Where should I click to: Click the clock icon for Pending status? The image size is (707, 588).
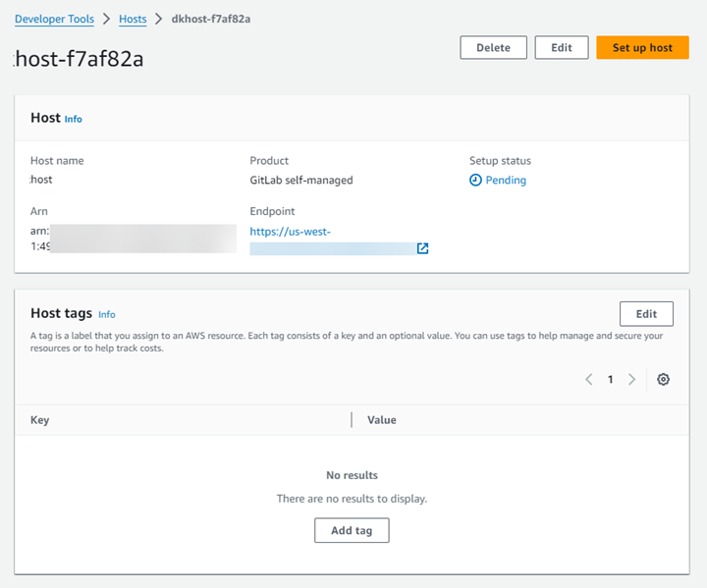click(x=475, y=181)
